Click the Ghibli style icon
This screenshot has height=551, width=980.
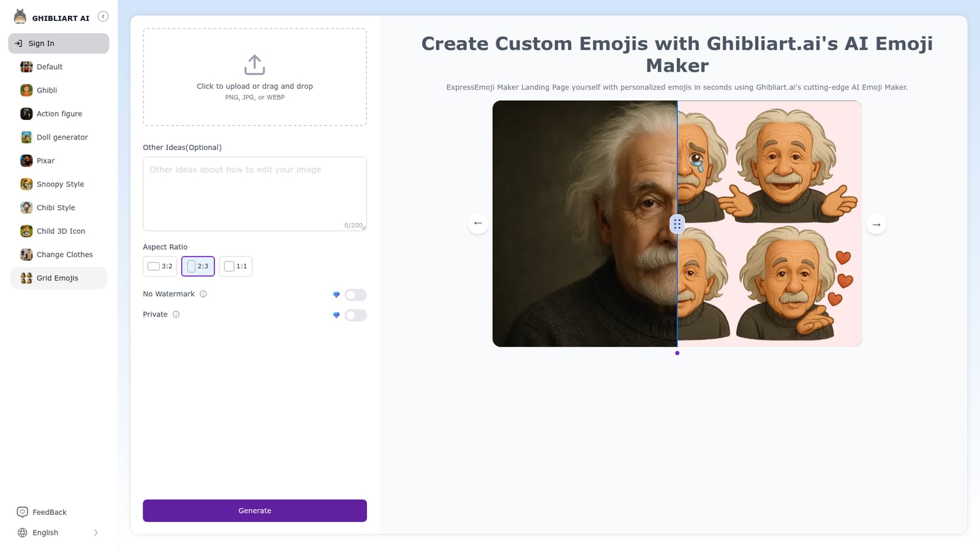(26, 90)
